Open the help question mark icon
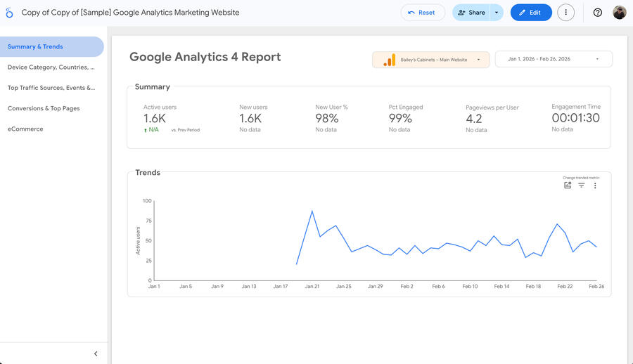This screenshot has height=364, width=633. pyautogui.click(x=598, y=13)
